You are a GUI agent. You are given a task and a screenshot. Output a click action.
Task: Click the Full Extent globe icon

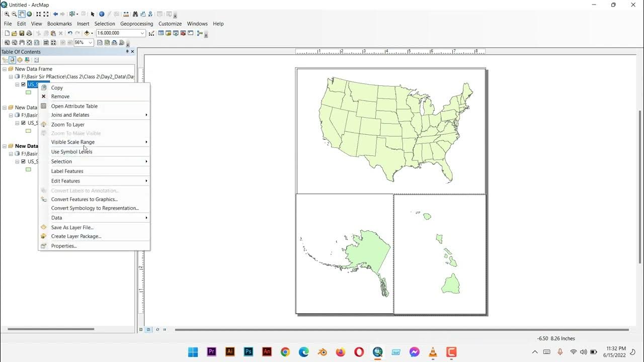(x=29, y=14)
